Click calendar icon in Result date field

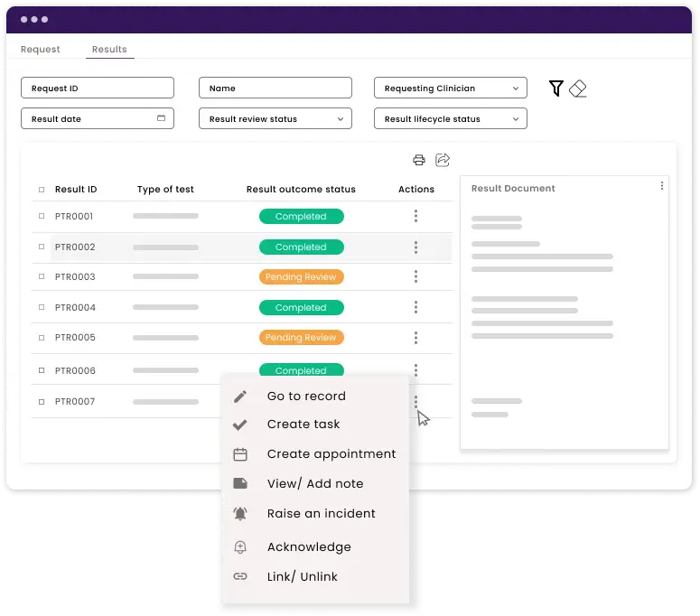coord(162,118)
